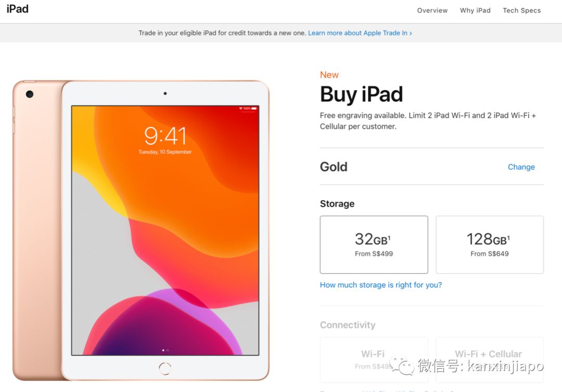Viewport: 562px width, 392px height.
Task: Click the chevron after Apple Trade In
Action: 411,33
